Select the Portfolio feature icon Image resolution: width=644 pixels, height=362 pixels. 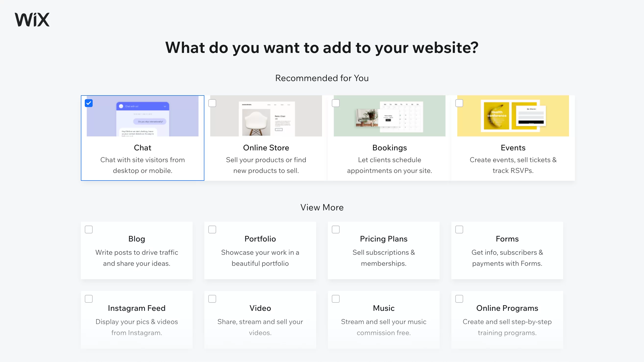coord(212,229)
